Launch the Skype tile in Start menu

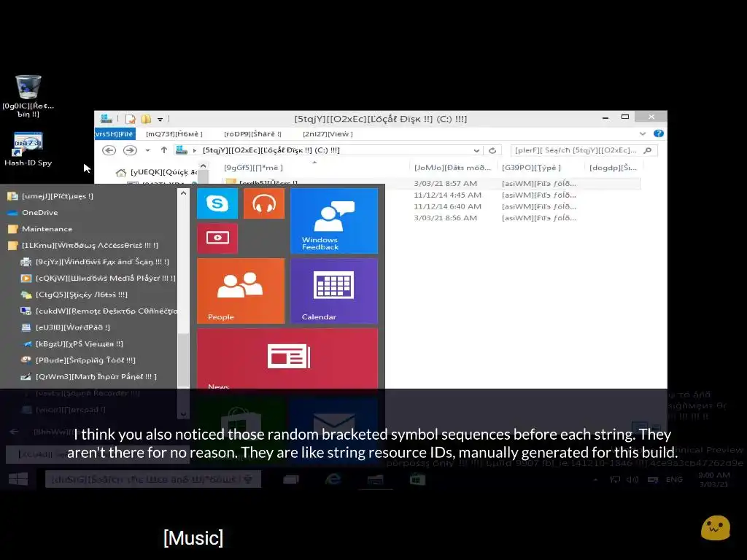(217, 203)
